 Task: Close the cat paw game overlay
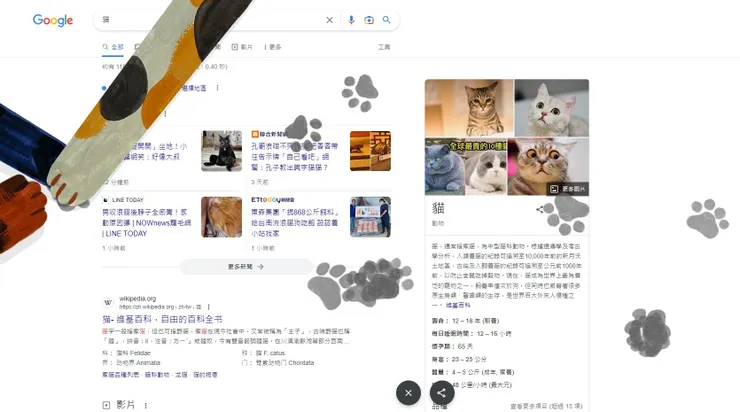[408, 393]
